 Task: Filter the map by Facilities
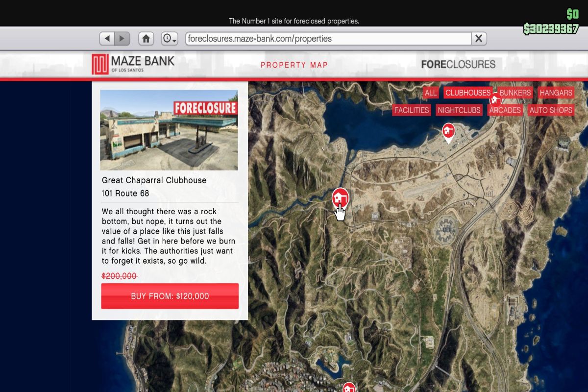412,110
